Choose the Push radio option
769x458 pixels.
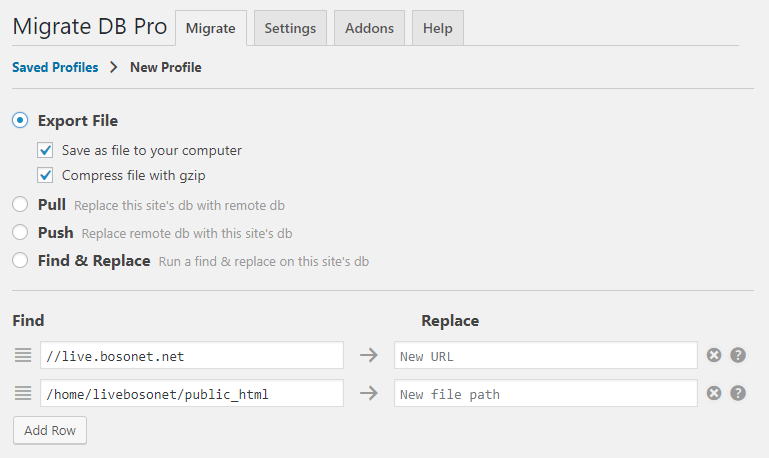[x=20, y=232]
